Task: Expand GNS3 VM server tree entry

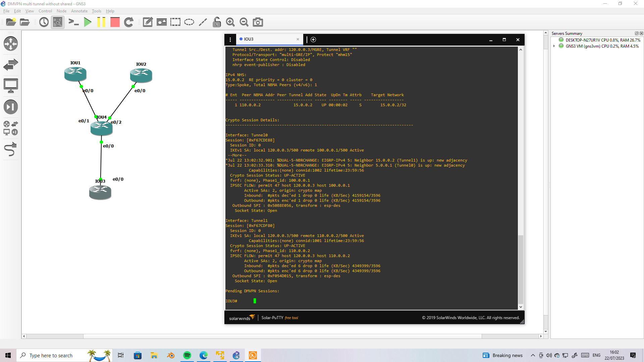Action: tap(554, 46)
